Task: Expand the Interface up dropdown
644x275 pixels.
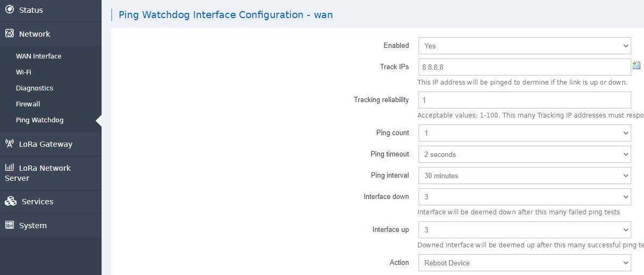Action: tap(524, 230)
